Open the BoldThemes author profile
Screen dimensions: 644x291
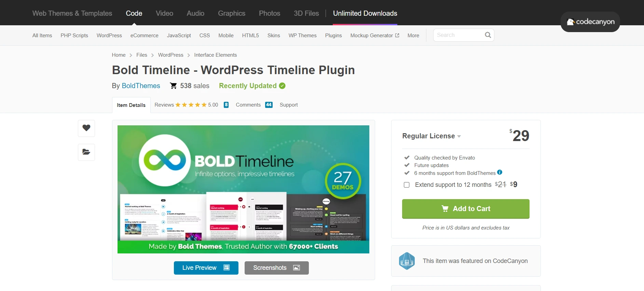coord(141,86)
